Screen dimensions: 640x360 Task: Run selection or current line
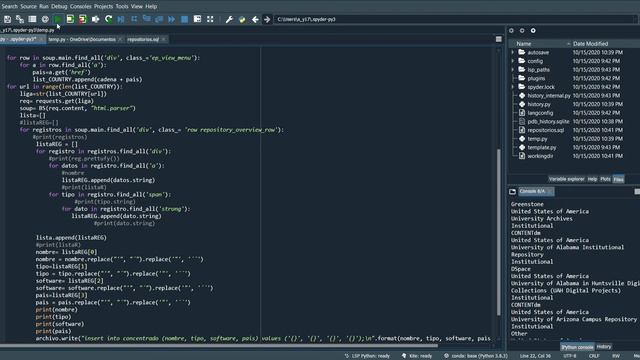[96, 19]
